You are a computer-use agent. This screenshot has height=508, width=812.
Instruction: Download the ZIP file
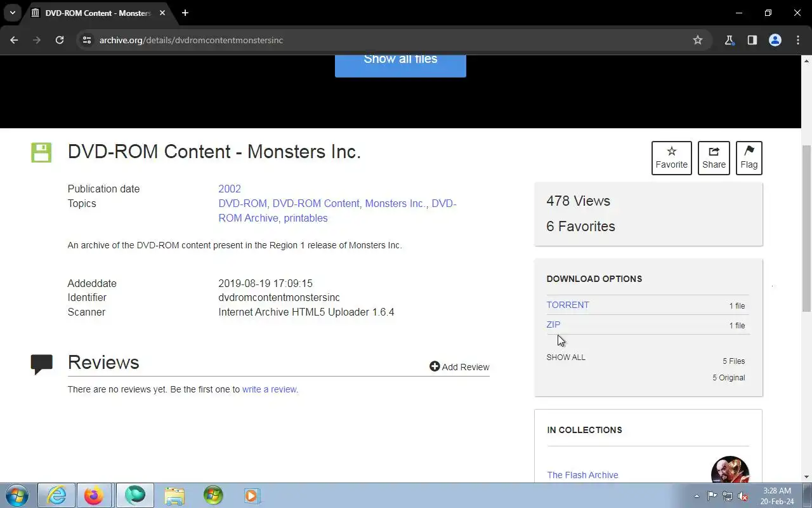[x=553, y=324]
